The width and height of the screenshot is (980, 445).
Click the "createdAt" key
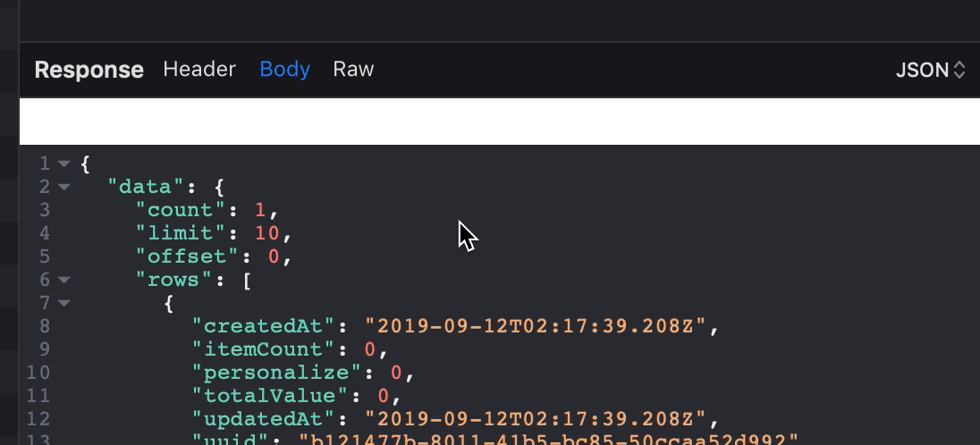click(265, 325)
